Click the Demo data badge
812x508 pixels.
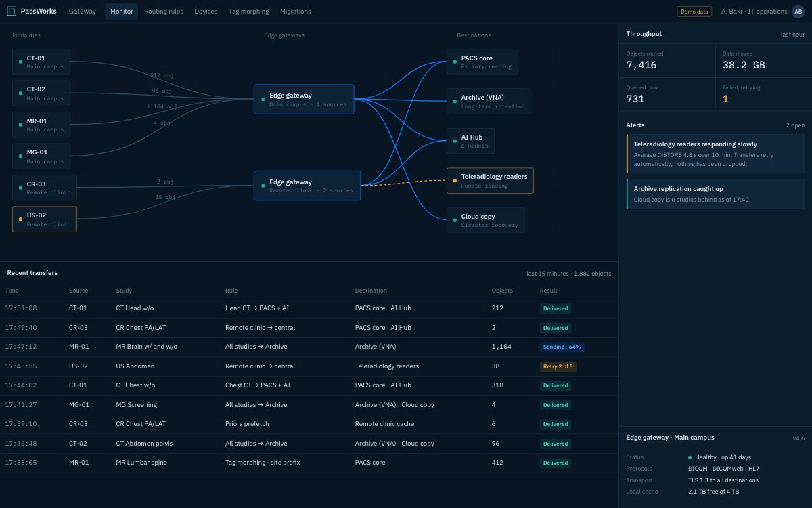[x=694, y=12]
